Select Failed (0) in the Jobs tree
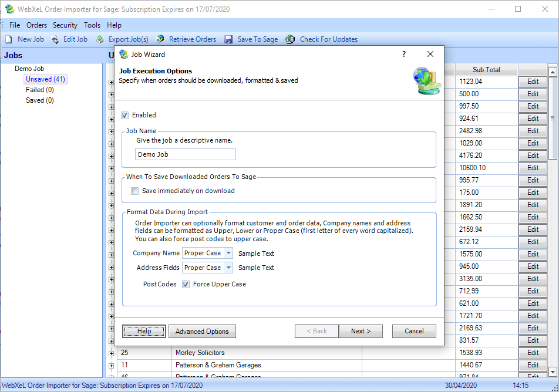Image resolution: width=559 pixels, height=392 pixels. [x=39, y=90]
